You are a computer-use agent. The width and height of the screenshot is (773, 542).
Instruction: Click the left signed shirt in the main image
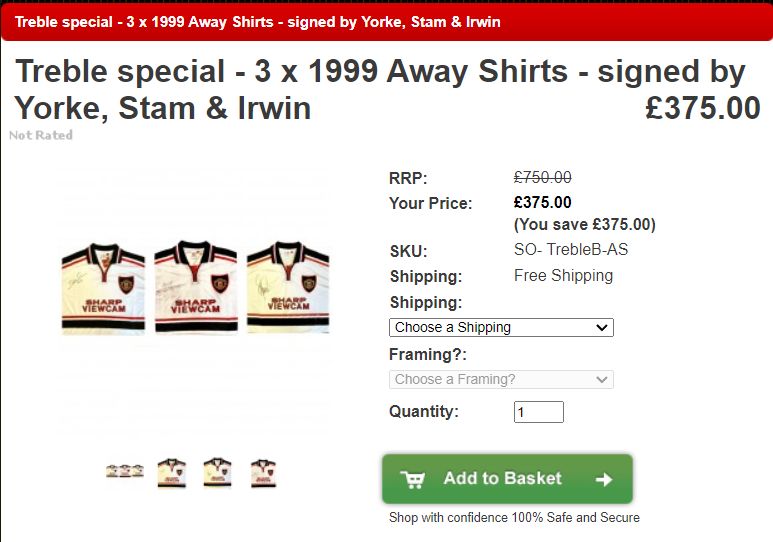click(103, 286)
